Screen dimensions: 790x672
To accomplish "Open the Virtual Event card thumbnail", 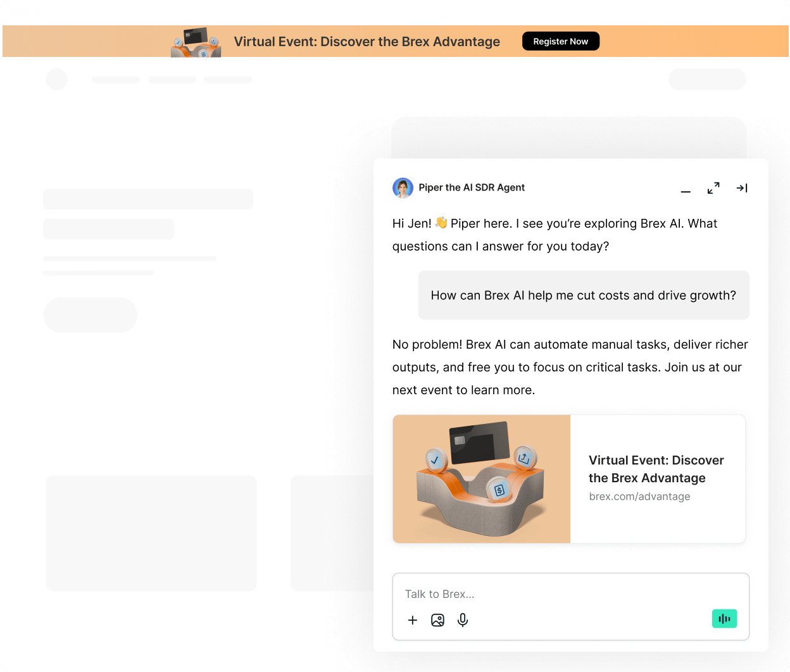I will point(482,479).
